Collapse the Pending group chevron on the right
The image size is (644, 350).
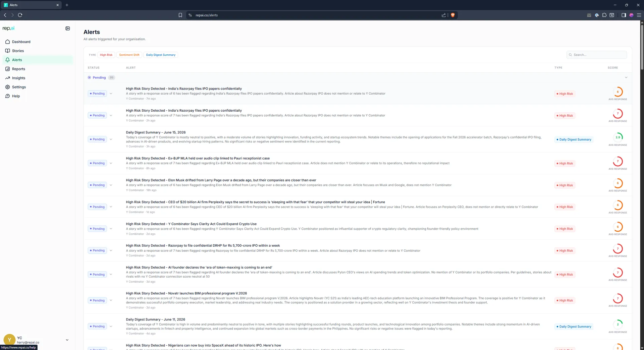[626, 78]
